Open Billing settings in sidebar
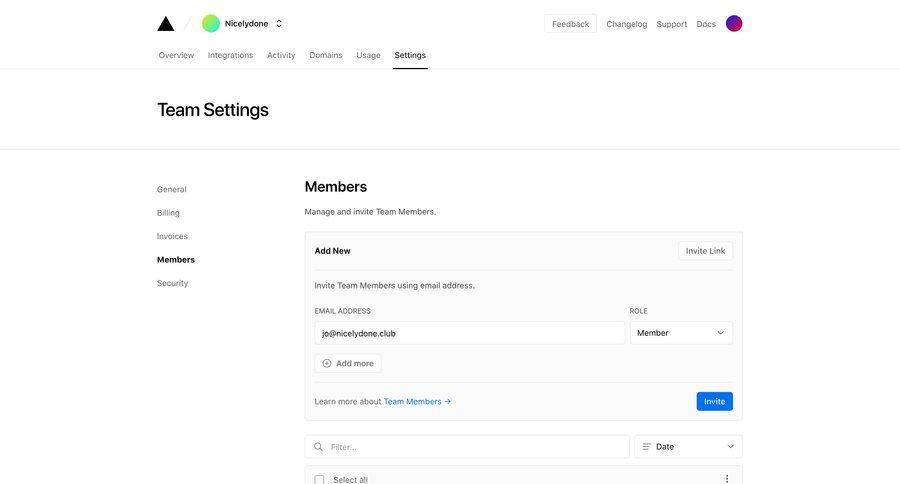The width and height of the screenshot is (900, 484). [x=168, y=213]
